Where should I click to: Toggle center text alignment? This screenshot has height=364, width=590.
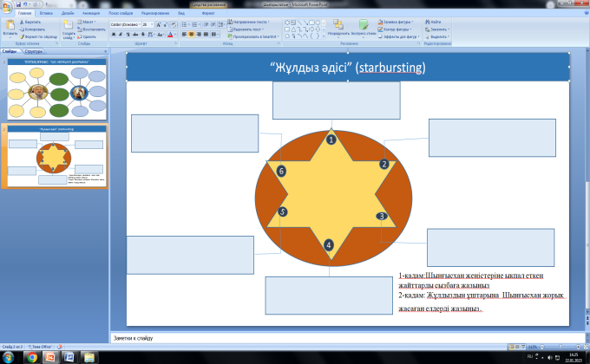[191, 35]
